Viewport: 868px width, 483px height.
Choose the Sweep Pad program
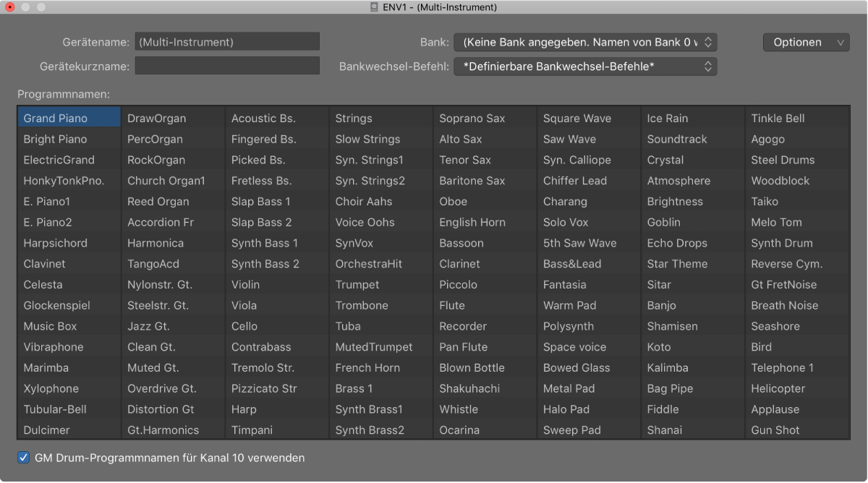[x=589, y=430]
